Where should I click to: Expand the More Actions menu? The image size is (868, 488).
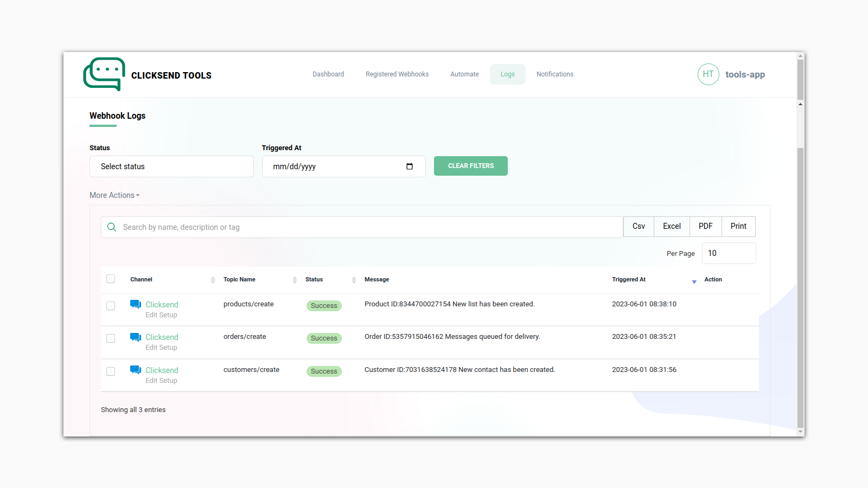click(114, 195)
